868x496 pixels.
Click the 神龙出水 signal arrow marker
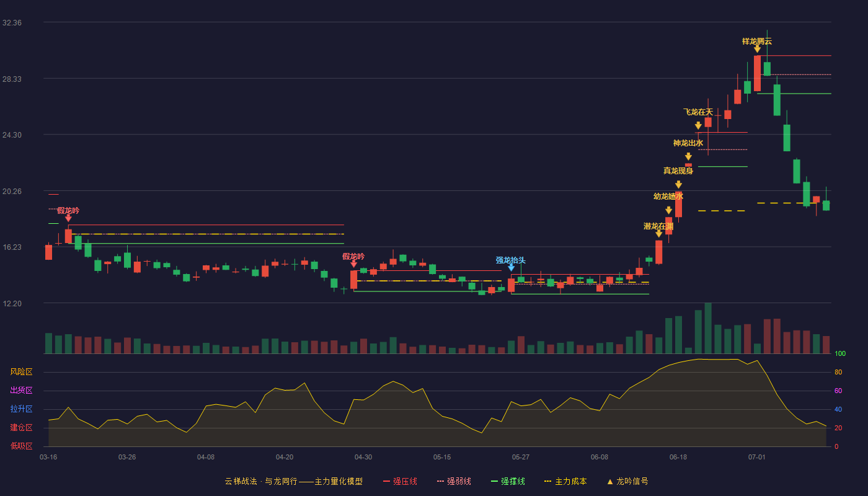688,157
